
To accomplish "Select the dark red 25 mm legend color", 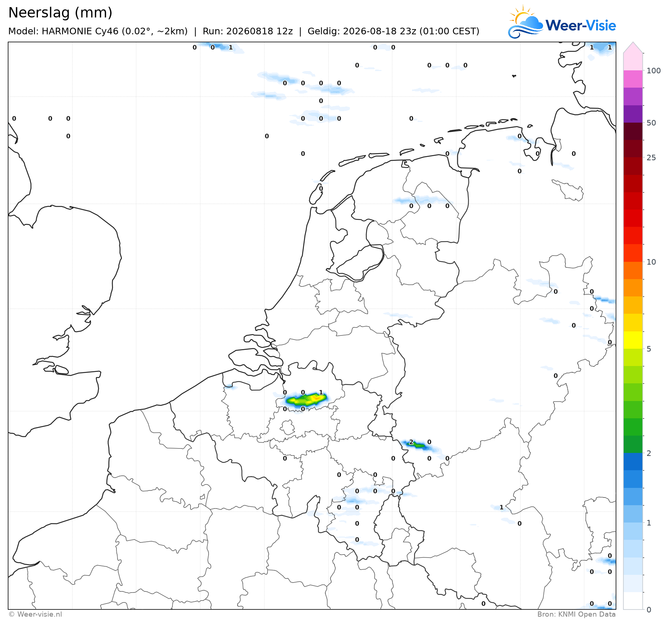I will (633, 149).
